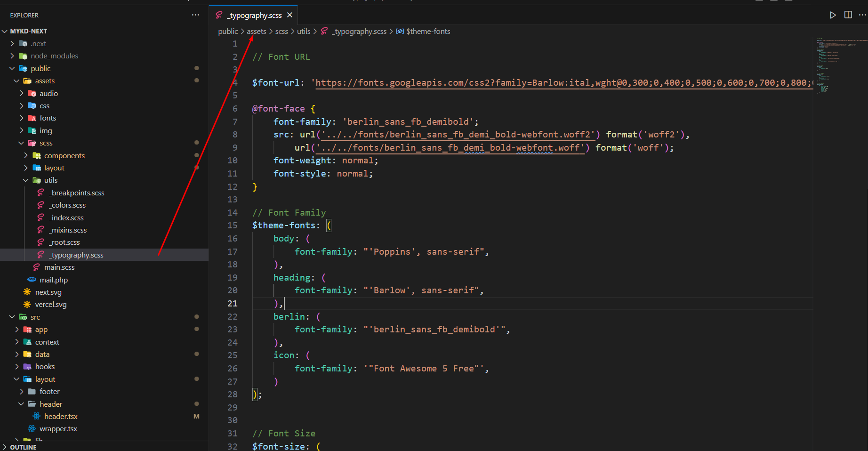
Task: Click the hooks folder icon
Action: coord(27,366)
